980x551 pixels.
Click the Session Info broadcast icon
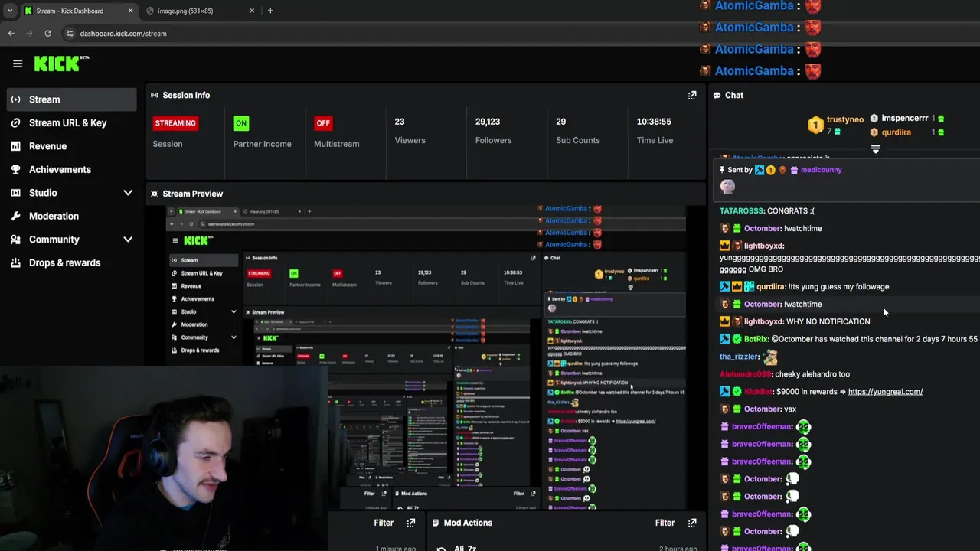[155, 95]
